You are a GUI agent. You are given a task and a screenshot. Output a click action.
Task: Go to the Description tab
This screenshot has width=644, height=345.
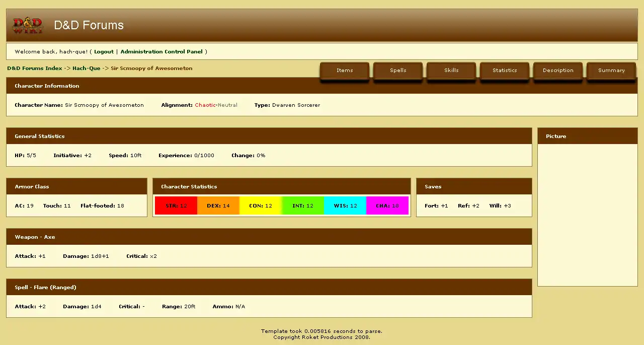tap(558, 71)
